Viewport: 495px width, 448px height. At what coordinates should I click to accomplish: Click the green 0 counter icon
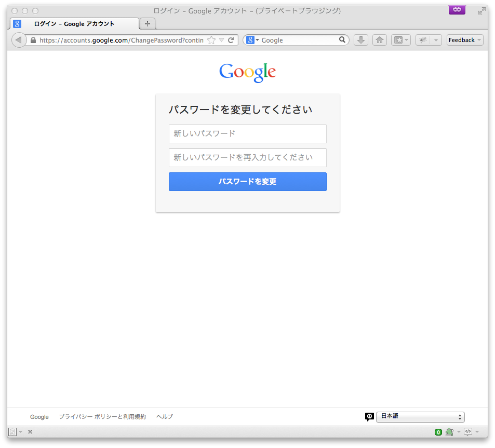[438, 432]
